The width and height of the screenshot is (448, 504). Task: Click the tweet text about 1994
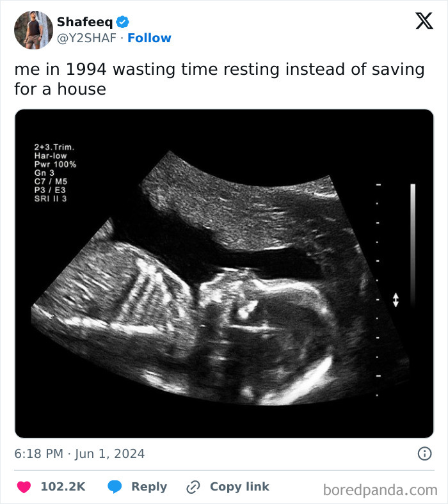(219, 79)
